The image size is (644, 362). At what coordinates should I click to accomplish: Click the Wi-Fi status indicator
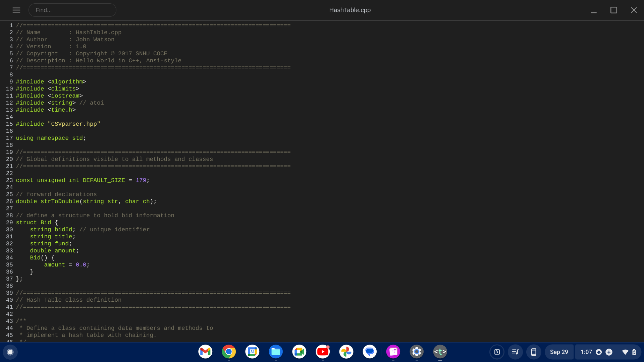[625, 352]
